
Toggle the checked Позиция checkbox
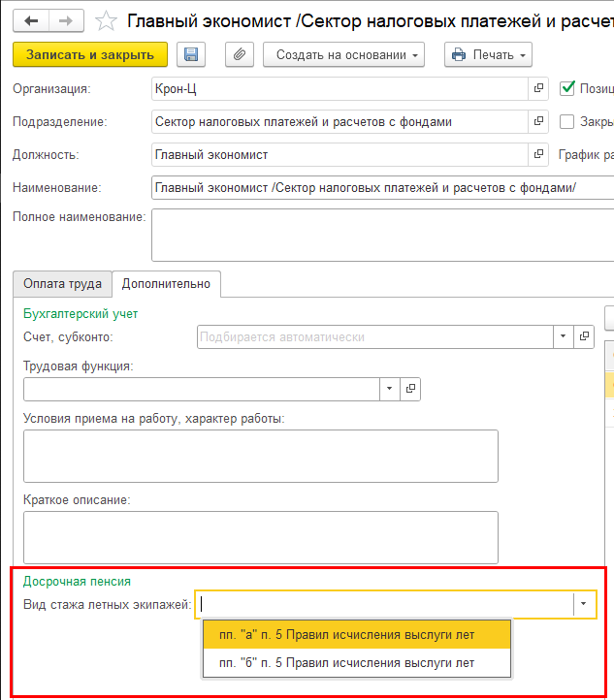568,88
